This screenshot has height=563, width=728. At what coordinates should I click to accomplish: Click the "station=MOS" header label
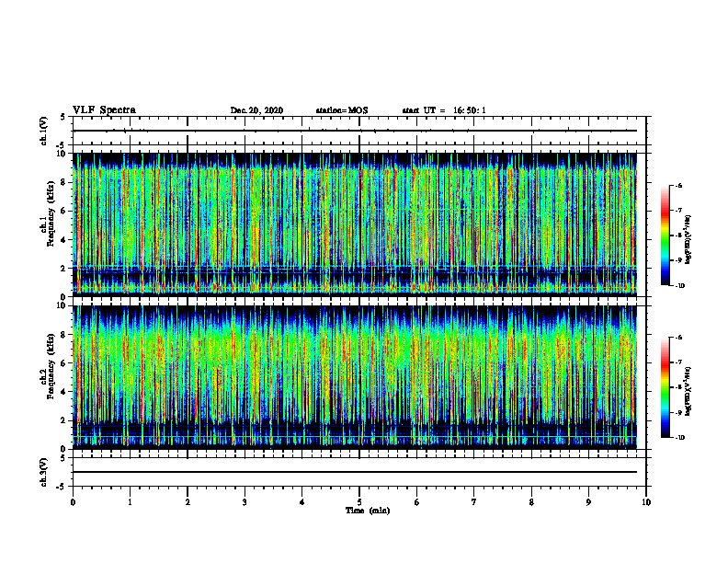[342, 110]
